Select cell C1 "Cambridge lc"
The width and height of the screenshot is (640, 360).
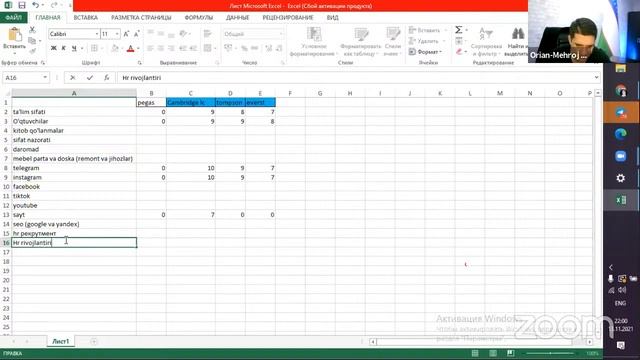coord(191,102)
